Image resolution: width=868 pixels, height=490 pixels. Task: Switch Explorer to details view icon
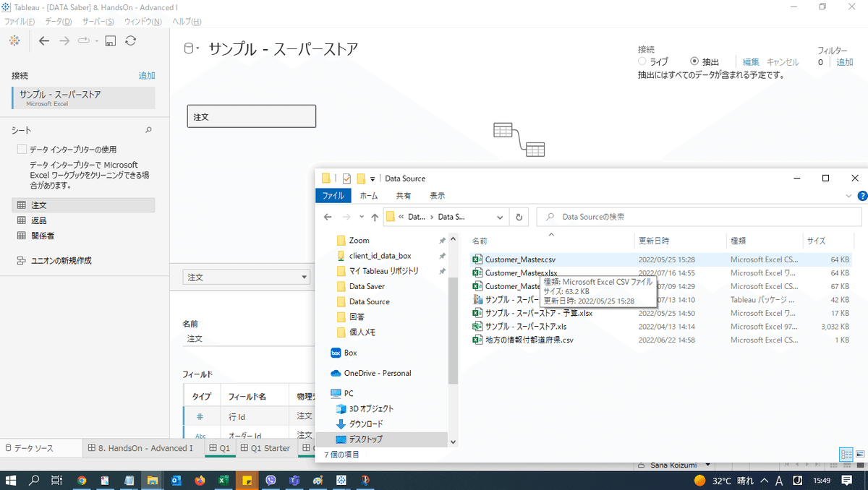click(x=846, y=455)
